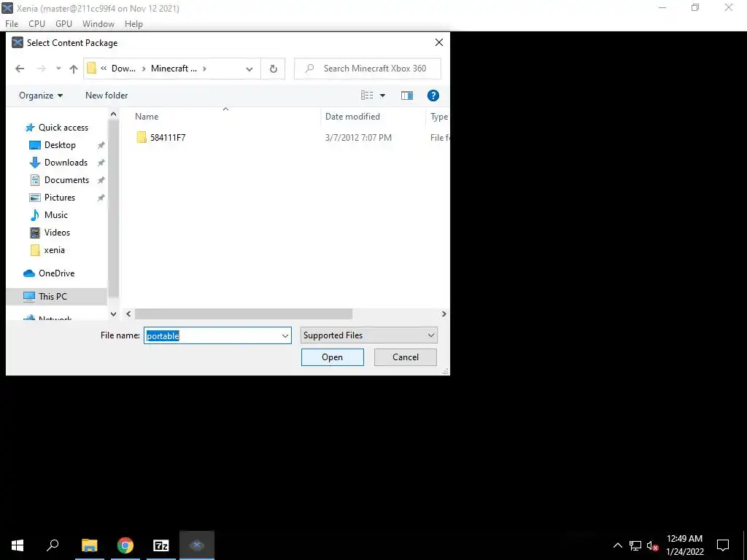Sort by the Date modified column
This screenshot has height=560, width=747.
pos(352,117)
